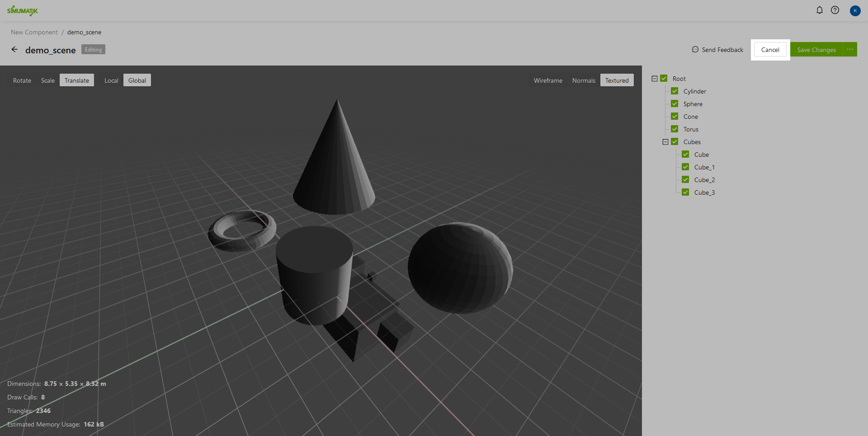Choose Local coordinate space
The width and height of the screenshot is (868, 436).
pos(111,80)
